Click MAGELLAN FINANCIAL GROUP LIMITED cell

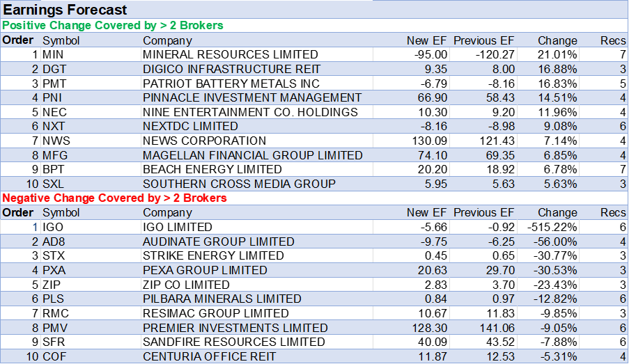pos(252,155)
